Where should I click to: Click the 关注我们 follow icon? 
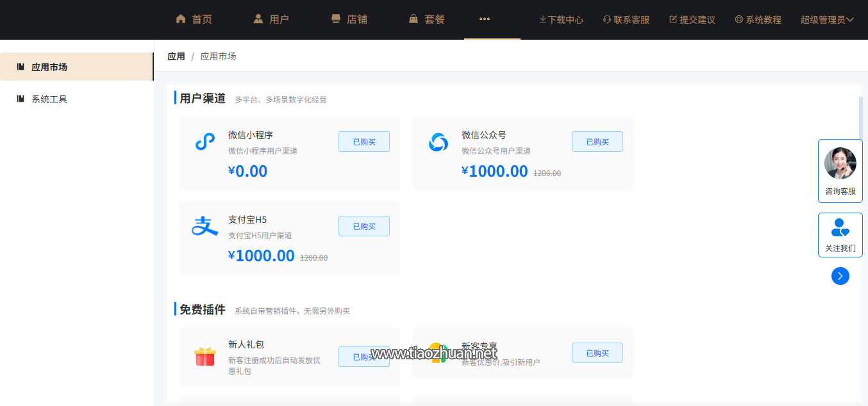point(840,228)
